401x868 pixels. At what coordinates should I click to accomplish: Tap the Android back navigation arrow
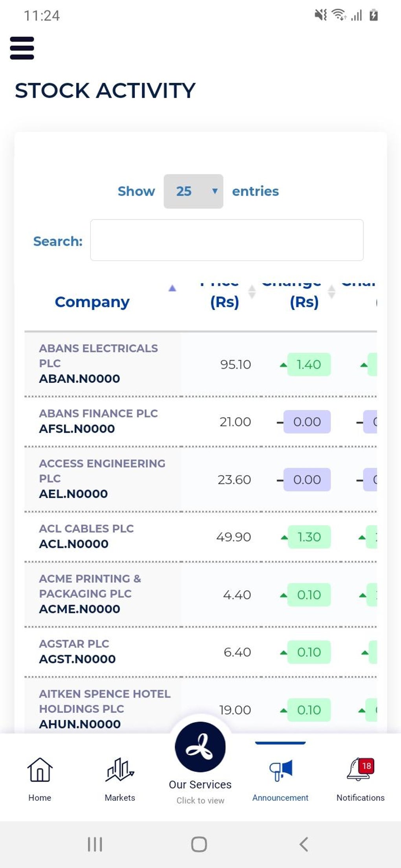(304, 844)
